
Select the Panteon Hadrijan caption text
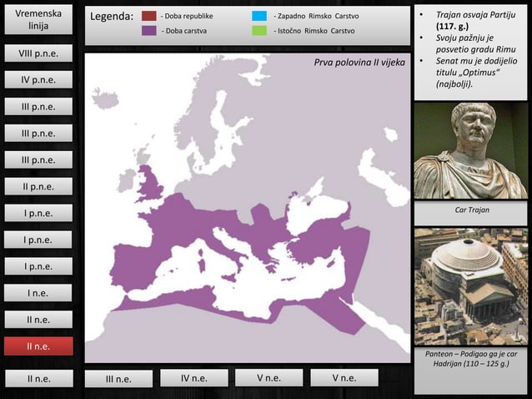click(x=471, y=360)
